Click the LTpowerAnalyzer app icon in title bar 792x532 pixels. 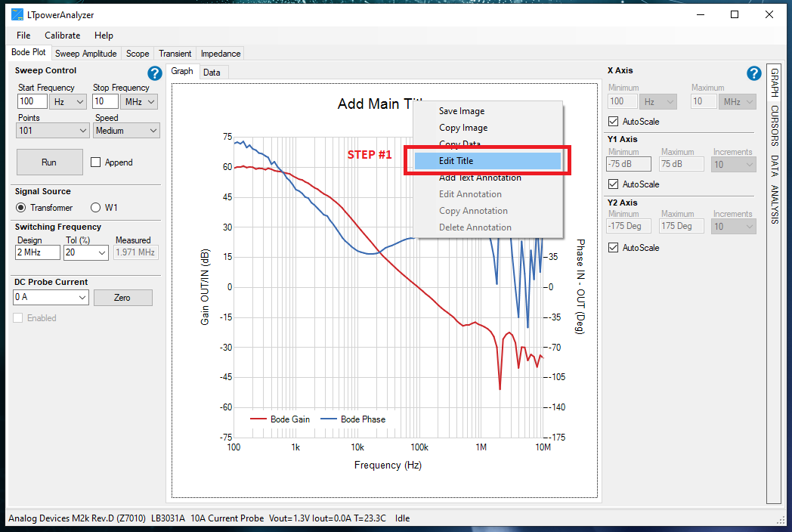coord(17,14)
